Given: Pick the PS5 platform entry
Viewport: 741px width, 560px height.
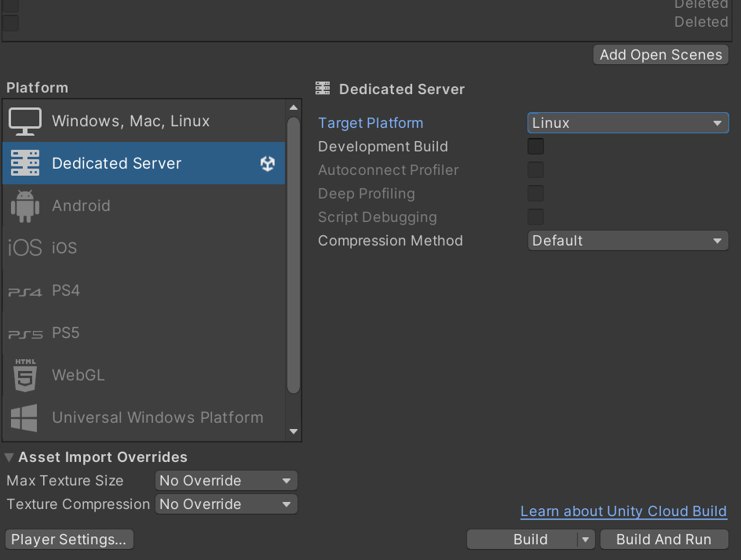Looking at the screenshot, I should click(144, 333).
